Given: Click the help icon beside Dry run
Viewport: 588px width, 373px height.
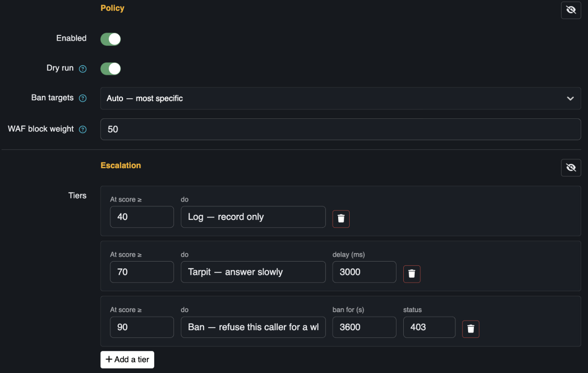Looking at the screenshot, I should click(x=83, y=69).
